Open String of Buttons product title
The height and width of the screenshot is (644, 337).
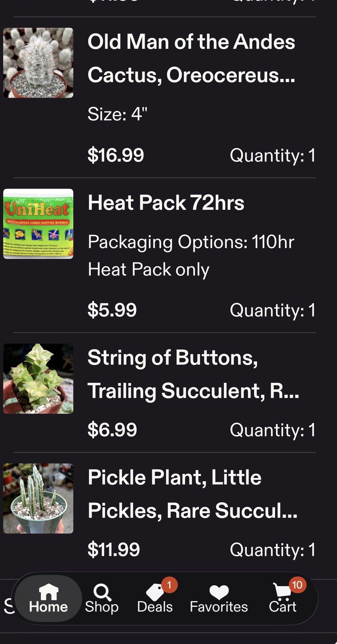(x=193, y=374)
